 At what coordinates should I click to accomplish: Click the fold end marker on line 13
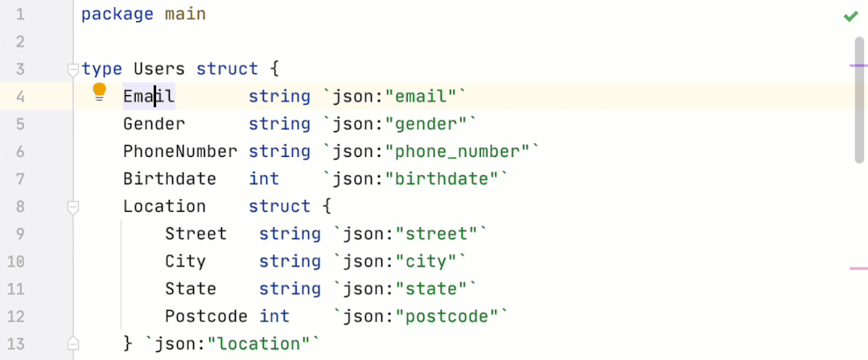pyautogui.click(x=73, y=344)
